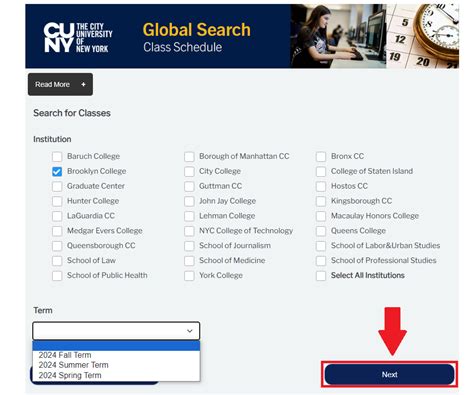Click the Search for Classes heading
The image size is (474, 395).
[x=72, y=113]
